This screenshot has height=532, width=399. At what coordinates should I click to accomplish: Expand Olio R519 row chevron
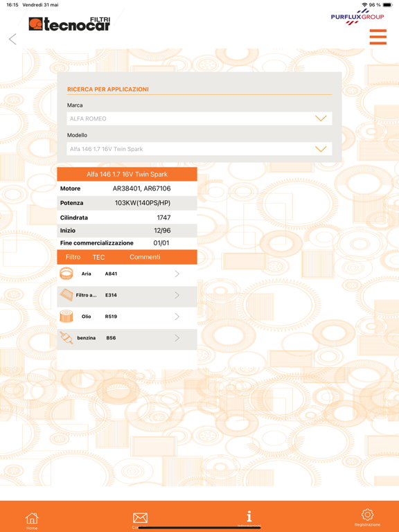click(x=177, y=316)
